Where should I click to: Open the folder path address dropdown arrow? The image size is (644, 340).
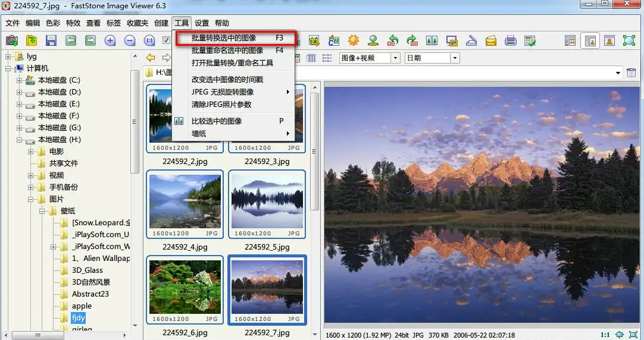pyautogui.click(x=618, y=73)
